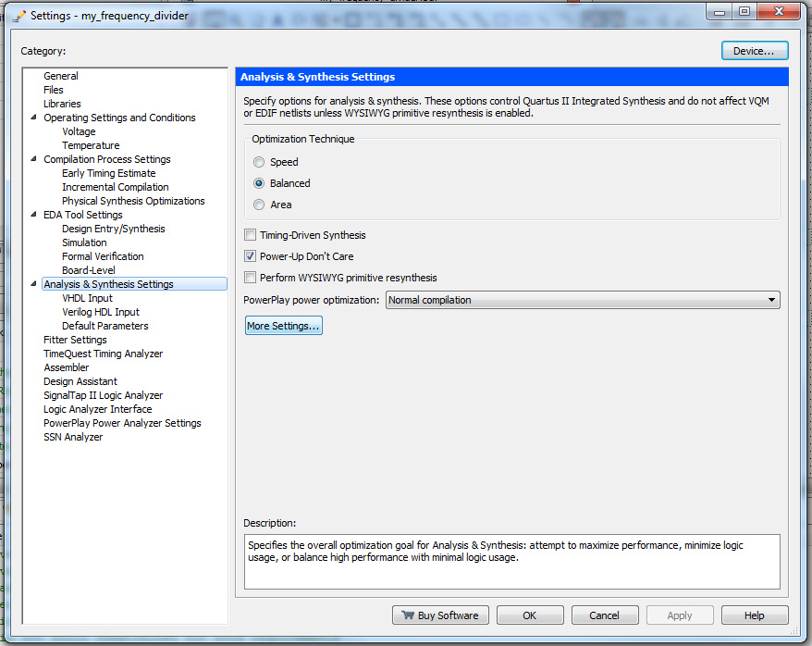Toggle Perform WYSIWYG primitive resynthesis checkbox
Screen dimensions: 812x646
[250, 278]
